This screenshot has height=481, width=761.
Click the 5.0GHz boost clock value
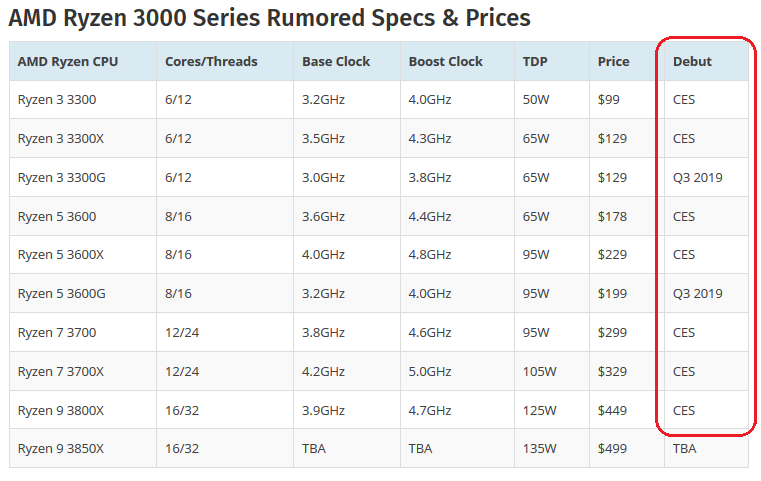[x=428, y=371]
